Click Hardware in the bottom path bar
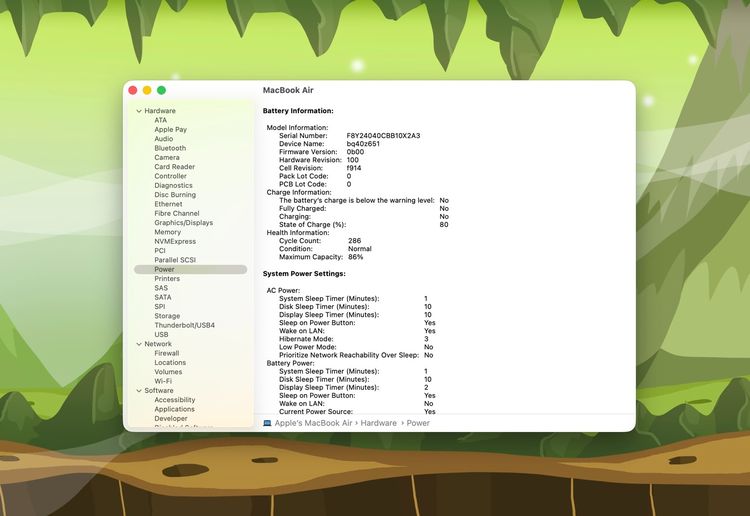Viewport: 750px width, 516px height. pos(378,423)
